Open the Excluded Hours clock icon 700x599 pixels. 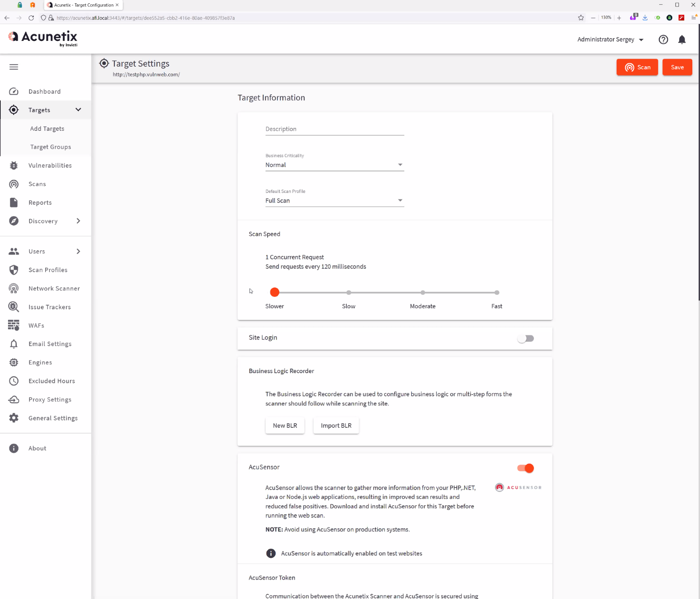tap(14, 381)
